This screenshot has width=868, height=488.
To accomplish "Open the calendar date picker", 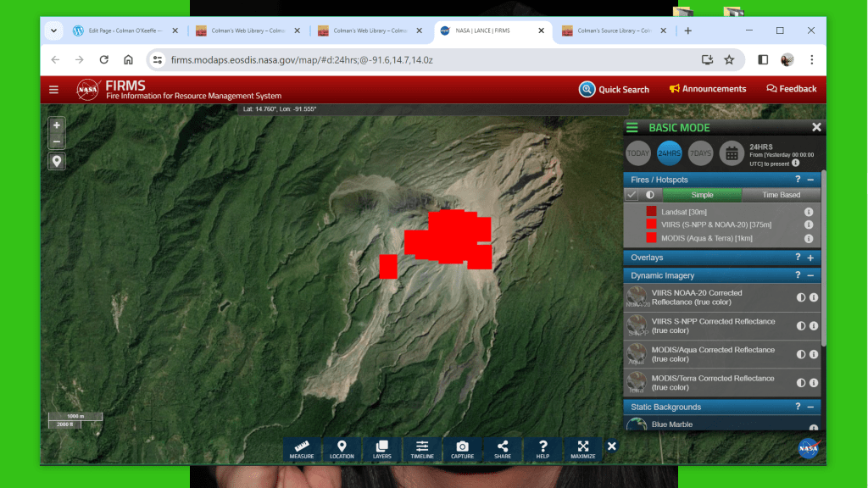I will point(732,153).
